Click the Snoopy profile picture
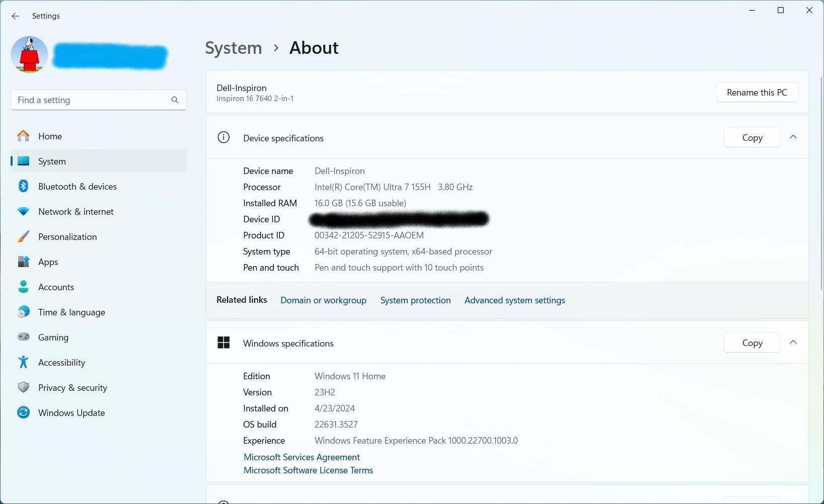Viewport: 824px width, 504px height. [29, 54]
